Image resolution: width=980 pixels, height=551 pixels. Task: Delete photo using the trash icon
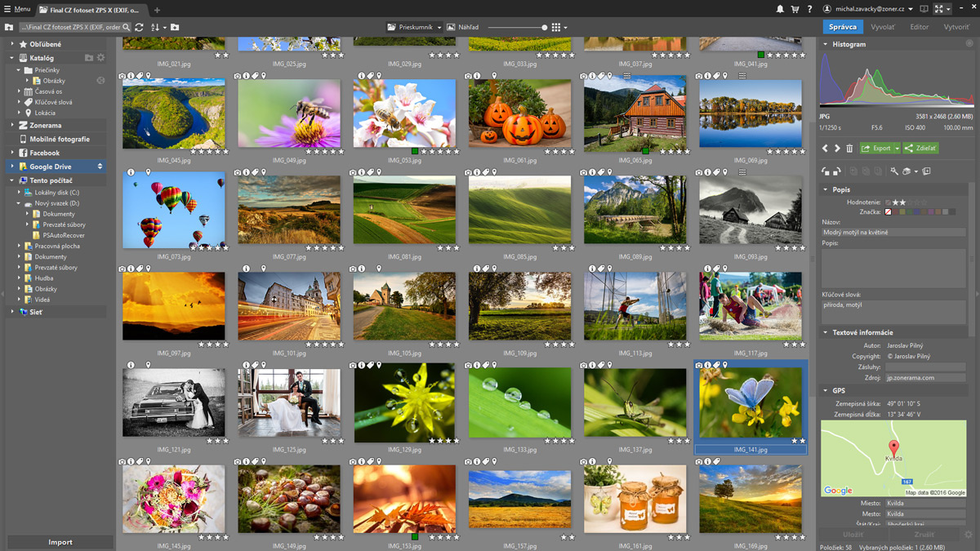coord(849,149)
